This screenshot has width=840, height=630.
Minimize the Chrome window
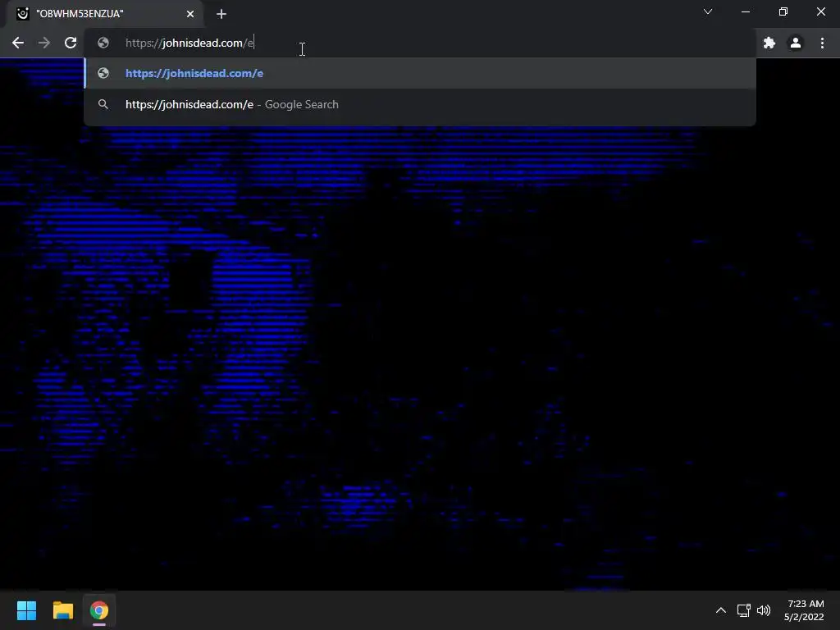tap(745, 11)
